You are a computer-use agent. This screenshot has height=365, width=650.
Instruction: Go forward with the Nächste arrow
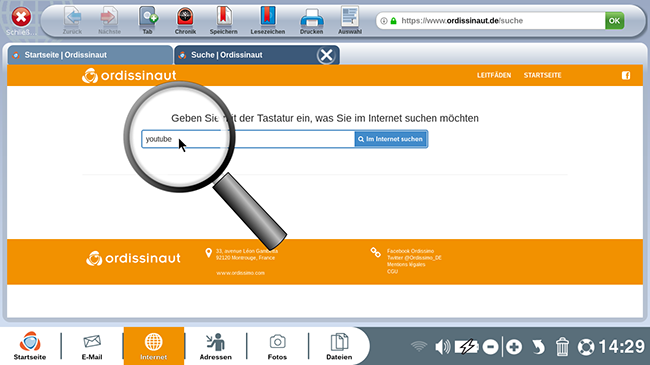click(109, 20)
